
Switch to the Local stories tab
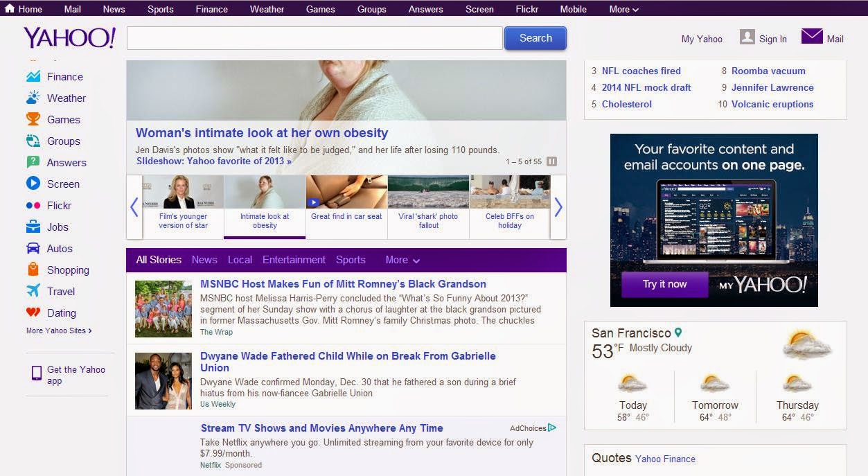pyautogui.click(x=240, y=260)
